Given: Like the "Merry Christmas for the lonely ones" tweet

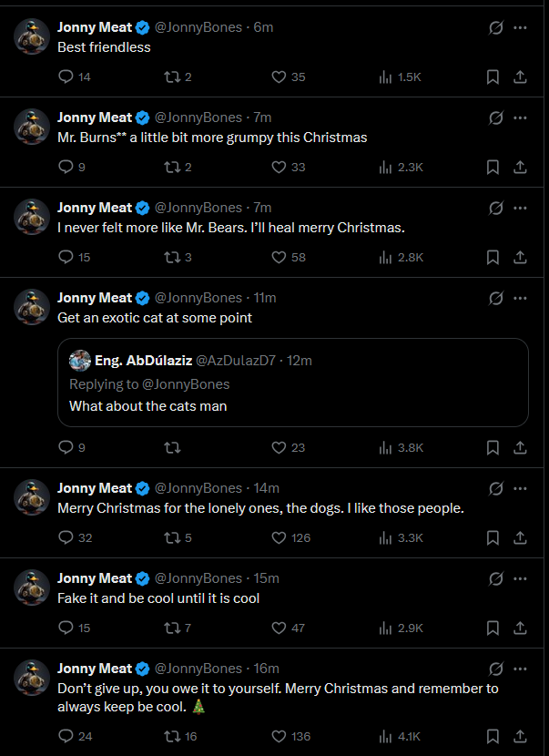Looking at the screenshot, I should tap(280, 537).
